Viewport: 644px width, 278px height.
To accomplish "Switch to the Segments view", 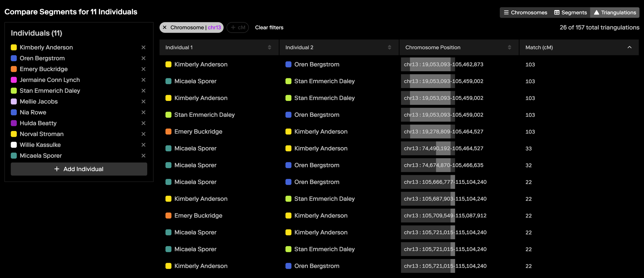I will point(570,13).
